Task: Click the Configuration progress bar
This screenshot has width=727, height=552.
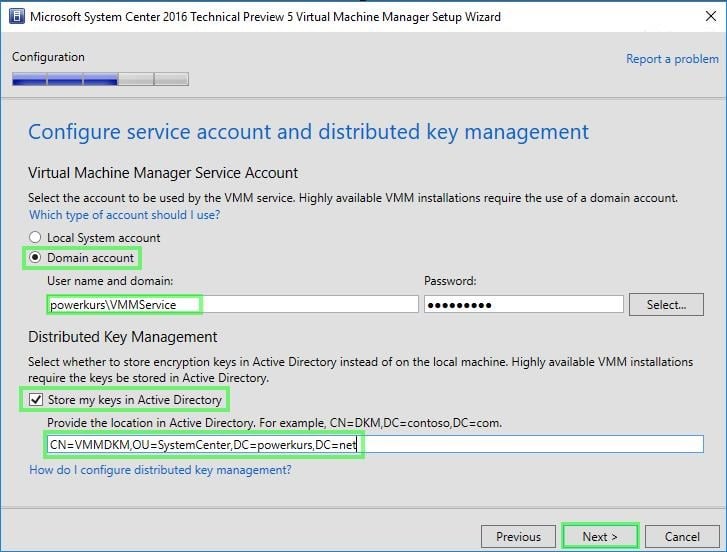Action: [101, 79]
